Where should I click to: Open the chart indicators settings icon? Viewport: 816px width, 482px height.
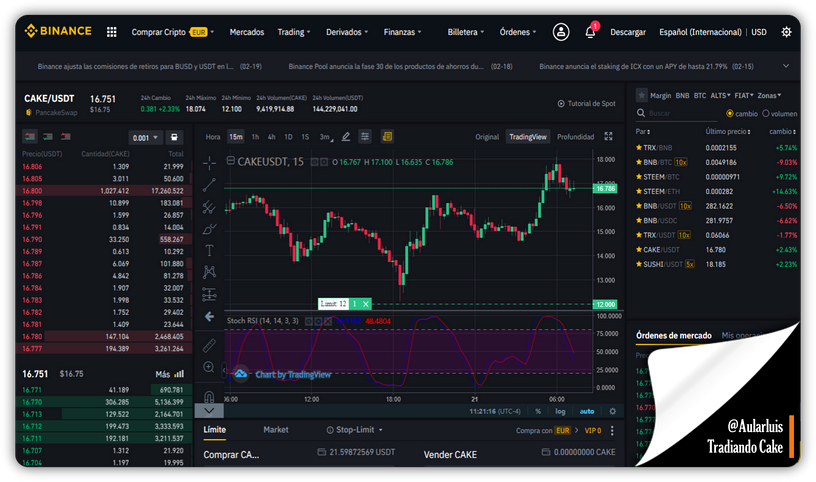[365, 137]
